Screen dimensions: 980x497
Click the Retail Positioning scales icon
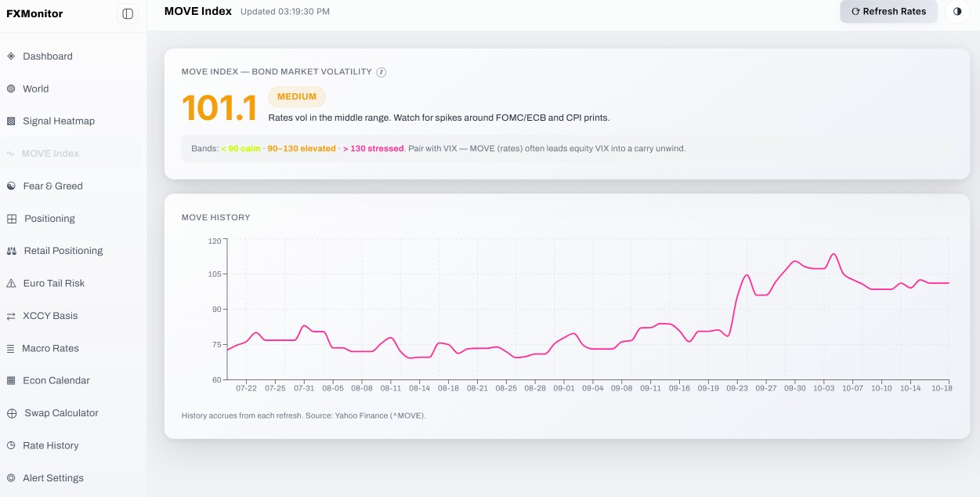pyautogui.click(x=12, y=251)
